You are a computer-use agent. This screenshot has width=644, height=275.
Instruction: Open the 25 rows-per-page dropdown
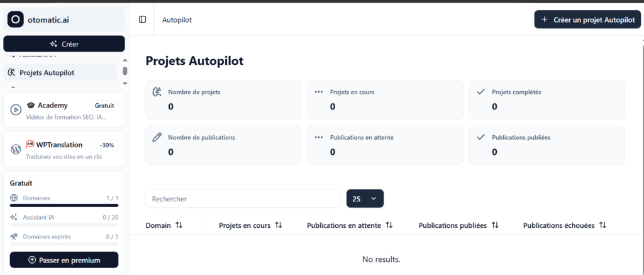(365, 199)
